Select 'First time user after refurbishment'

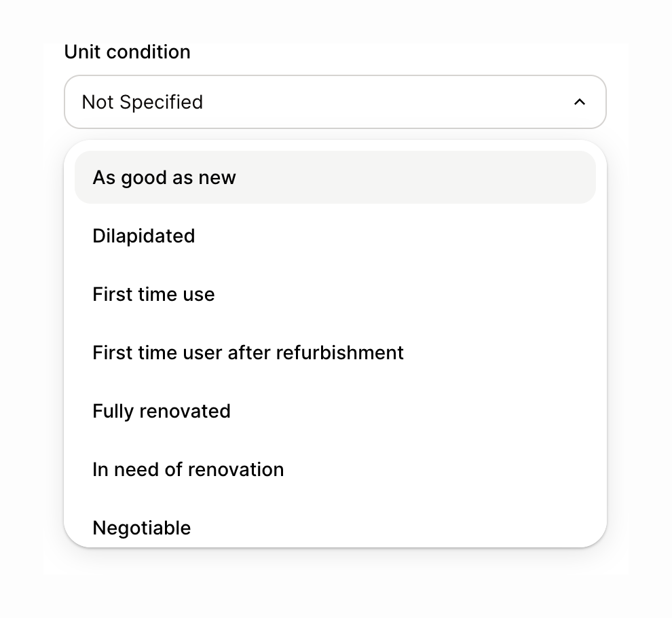(248, 352)
